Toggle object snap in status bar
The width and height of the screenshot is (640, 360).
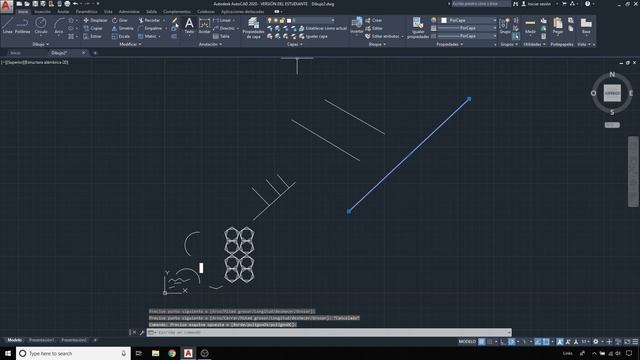(x=546, y=342)
